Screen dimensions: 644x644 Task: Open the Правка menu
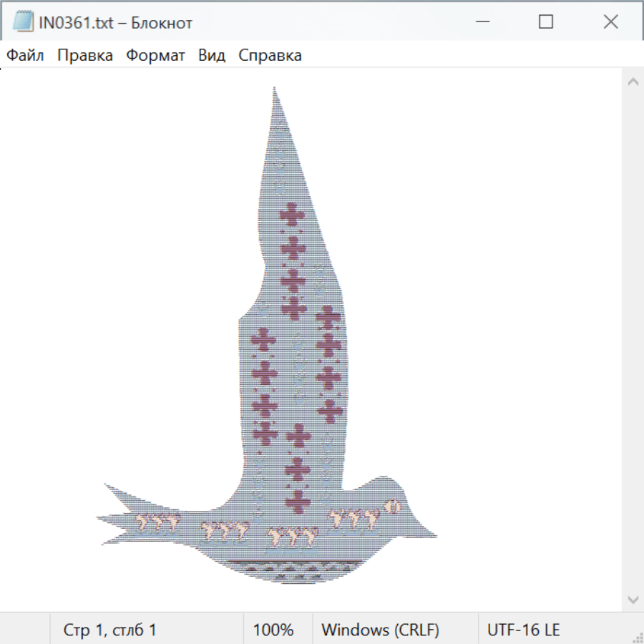[84, 56]
